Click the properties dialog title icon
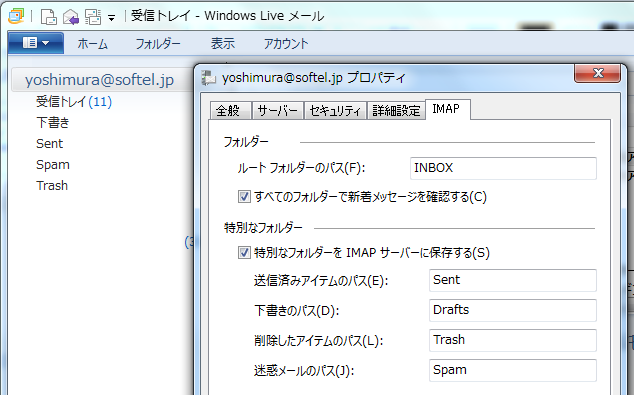This screenshot has height=395, width=634. [209, 77]
